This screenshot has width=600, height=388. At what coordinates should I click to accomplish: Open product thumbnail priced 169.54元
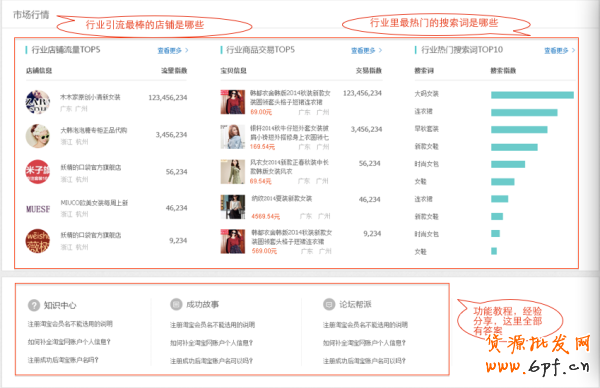(x=233, y=137)
